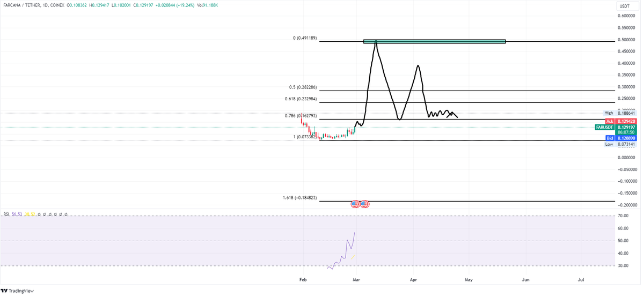
Task: Click the RSI indicator legend label
Action: click(7, 214)
